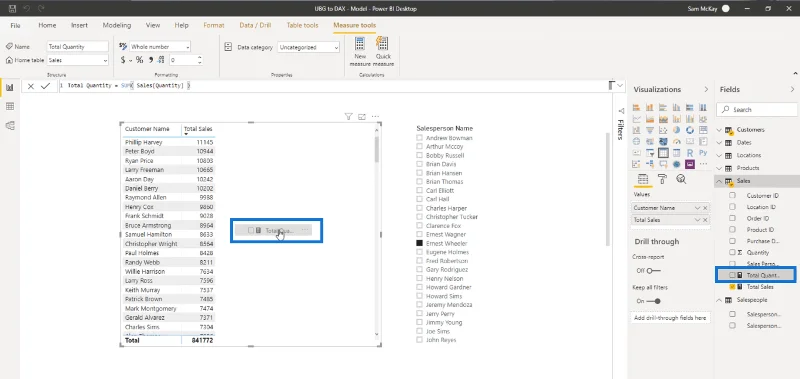
Task: Click the visual's filter icon above the table
Action: click(348, 117)
